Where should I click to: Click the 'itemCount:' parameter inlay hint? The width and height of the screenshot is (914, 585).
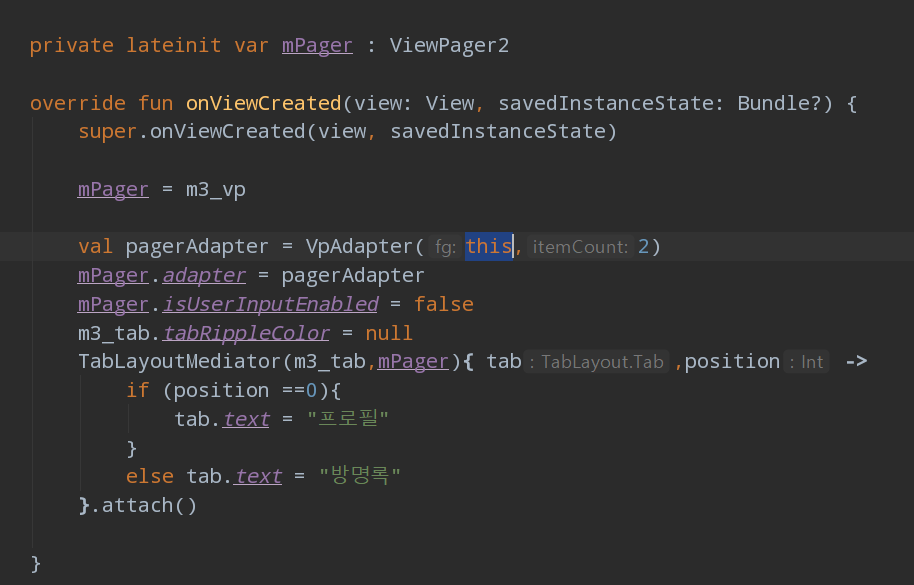click(580, 247)
